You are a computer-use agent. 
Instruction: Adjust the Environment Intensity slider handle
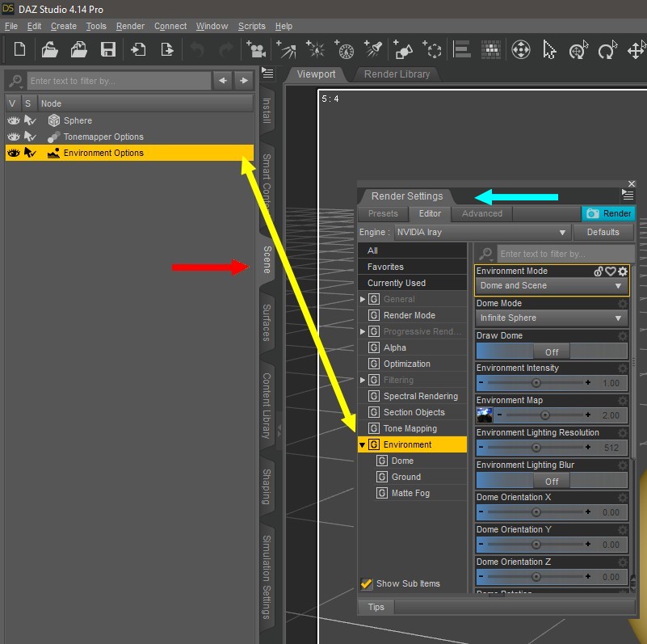pos(536,383)
